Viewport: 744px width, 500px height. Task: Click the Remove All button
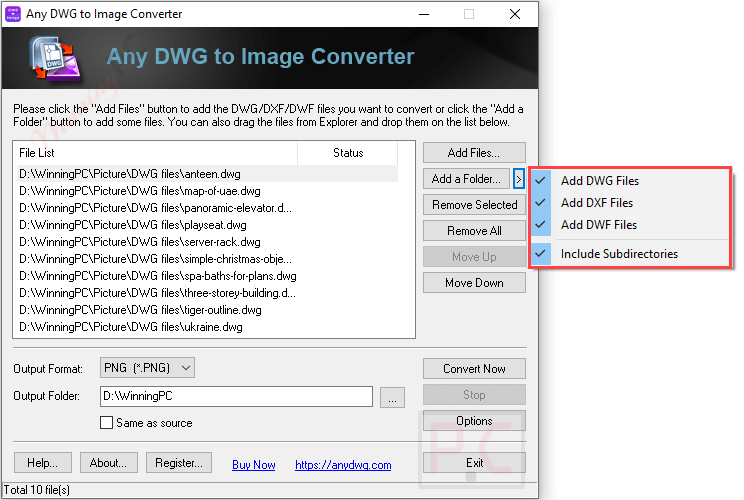tap(474, 231)
